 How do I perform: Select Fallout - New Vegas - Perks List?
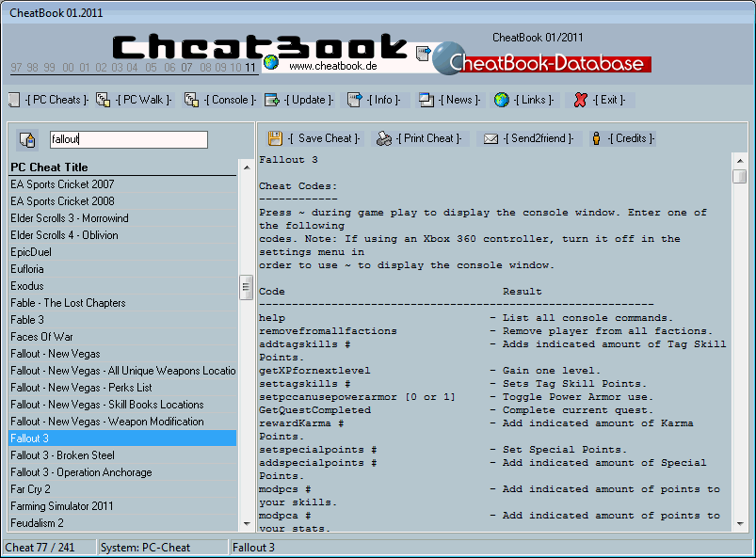pos(123,388)
